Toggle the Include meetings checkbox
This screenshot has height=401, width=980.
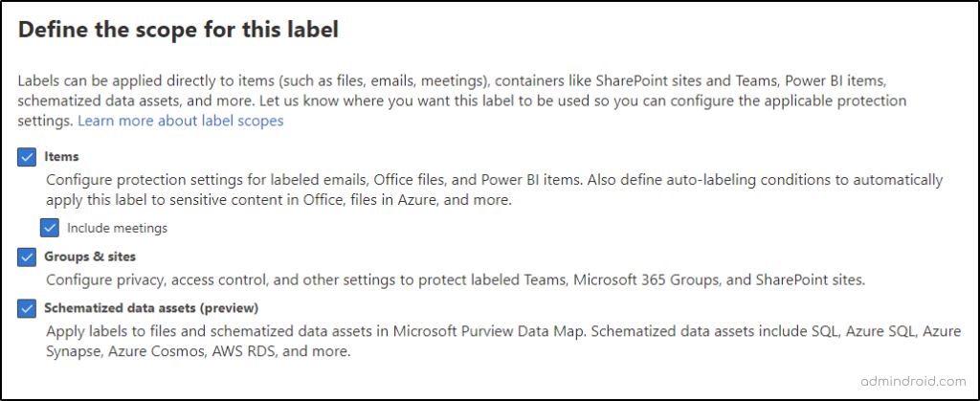pos(50,228)
